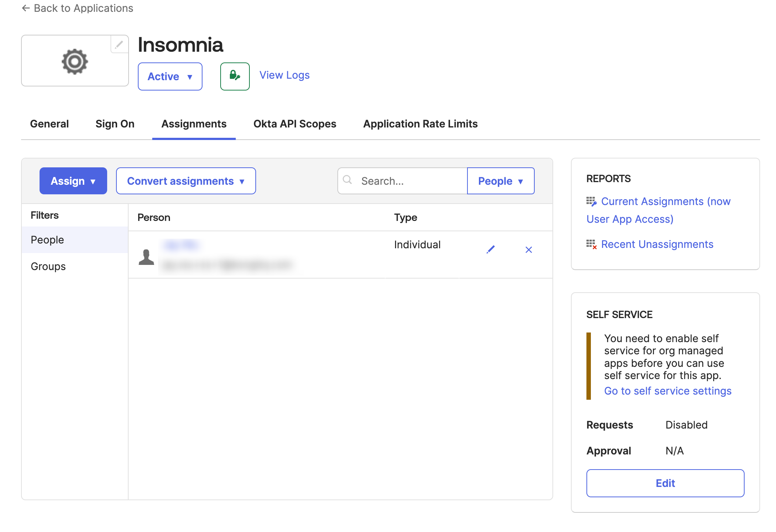Select the Groups filter

[x=75, y=266]
